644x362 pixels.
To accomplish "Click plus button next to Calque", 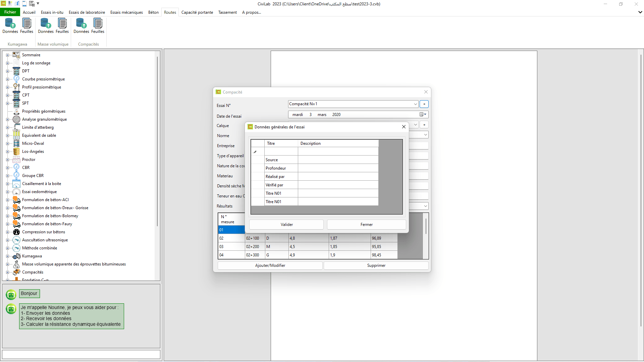I will coord(424,125).
